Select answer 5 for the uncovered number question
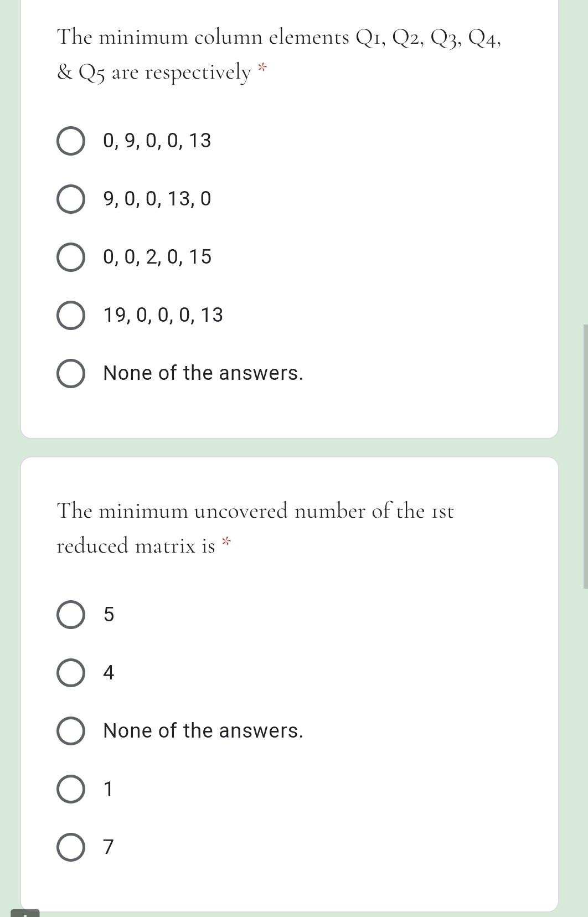This screenshot has height=917, width=588. 109,615
